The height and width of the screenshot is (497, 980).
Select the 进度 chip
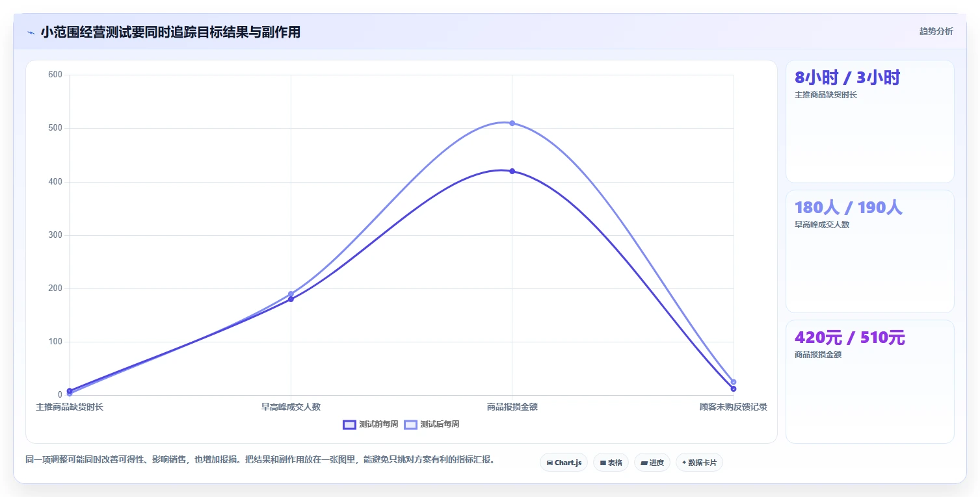pos(652,463)
